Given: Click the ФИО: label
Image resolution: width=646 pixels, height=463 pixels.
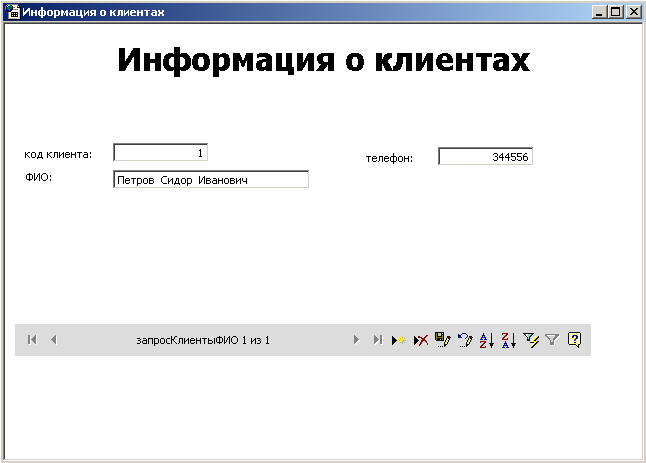Looking at the screenshot, I should (x=38, y=178).
